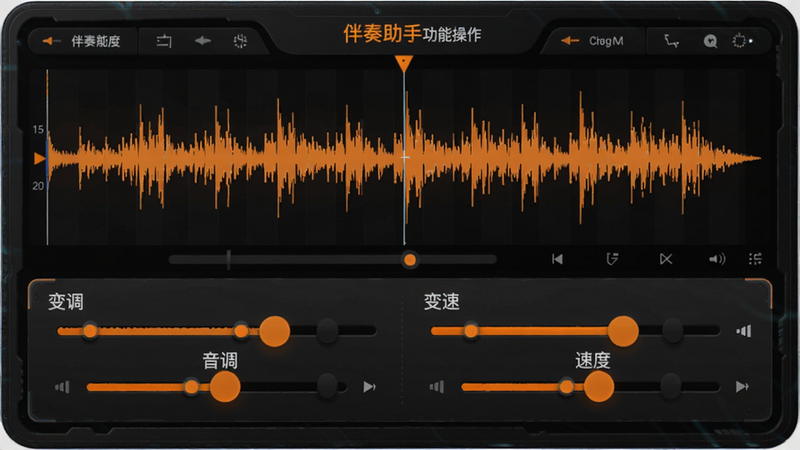800x450 pixels.
Task: Click the orange back arrow beside ChgM
Action: click(x=570, y=41)
